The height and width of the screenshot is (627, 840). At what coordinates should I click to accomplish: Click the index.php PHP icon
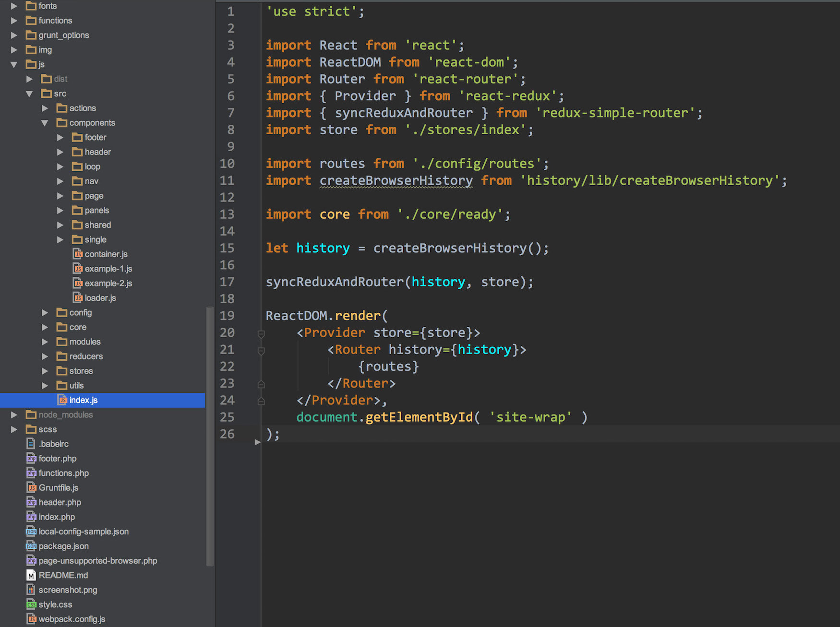(x=31, y=517)
